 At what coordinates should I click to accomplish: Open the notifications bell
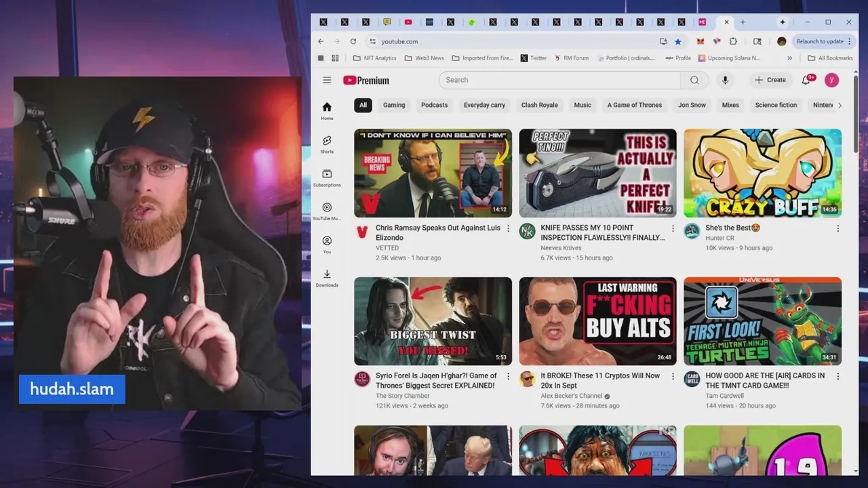click(x=806, y=80)
